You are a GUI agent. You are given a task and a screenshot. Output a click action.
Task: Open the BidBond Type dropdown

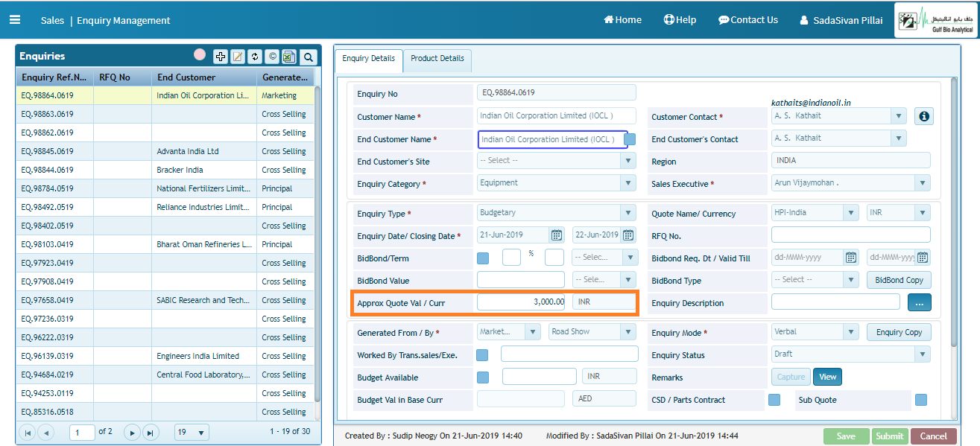(x=851, y=280)
